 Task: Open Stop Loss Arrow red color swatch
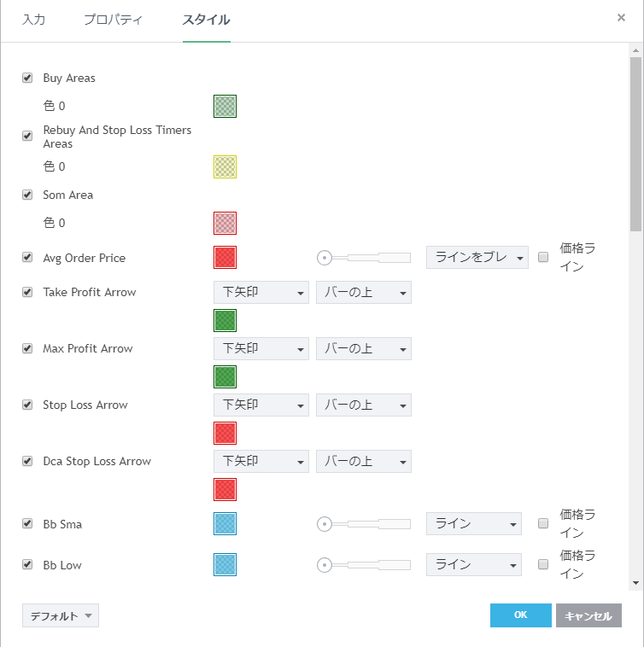pos(225,433)
